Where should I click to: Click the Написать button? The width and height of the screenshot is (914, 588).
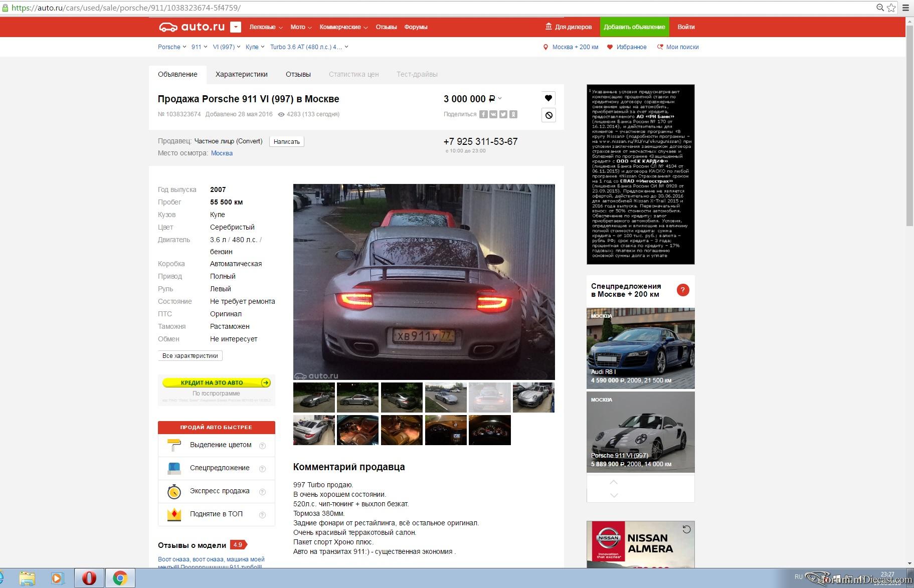pos(287,141)
